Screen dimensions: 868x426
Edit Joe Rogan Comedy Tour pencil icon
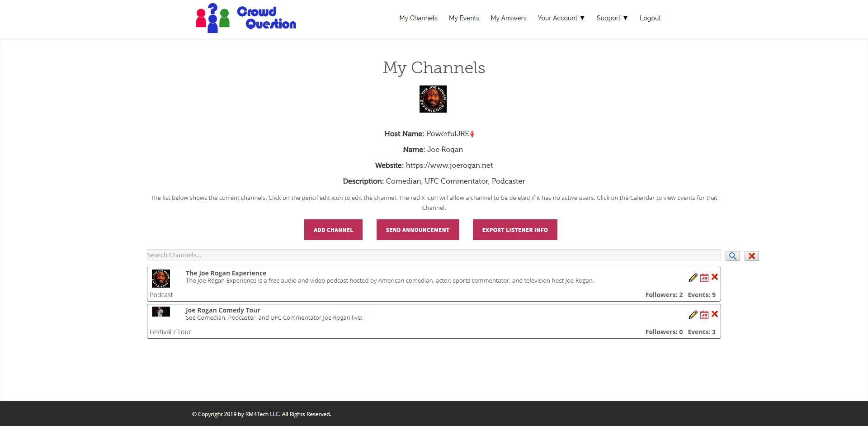coord(693,315)
